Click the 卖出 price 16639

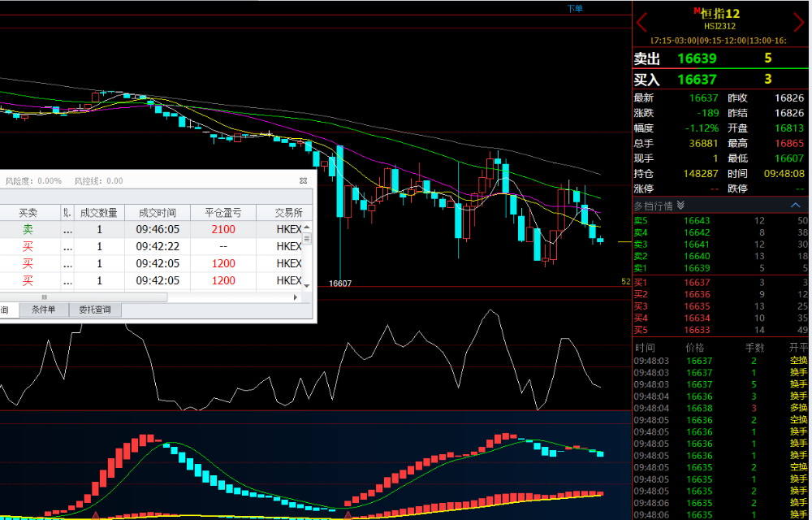click(x=697, y=58)
